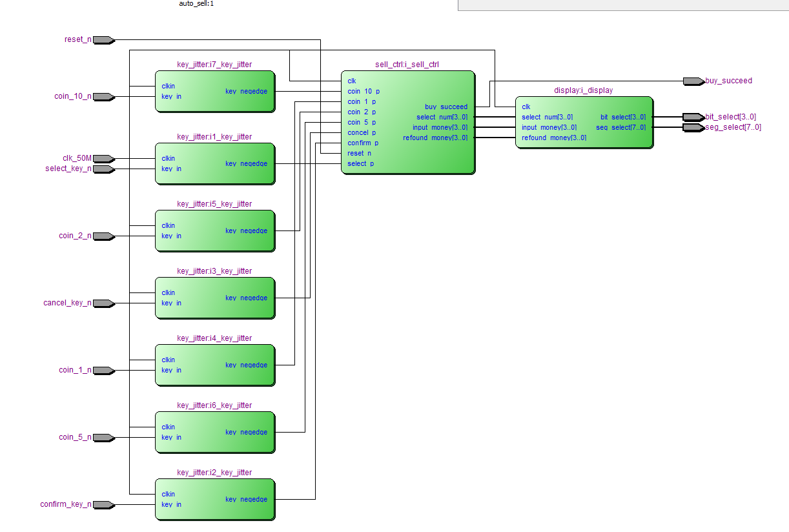Select the cancel_key_n input pin symbol
This screenshot has width=789, height=532.
click(x=104, y=303)
